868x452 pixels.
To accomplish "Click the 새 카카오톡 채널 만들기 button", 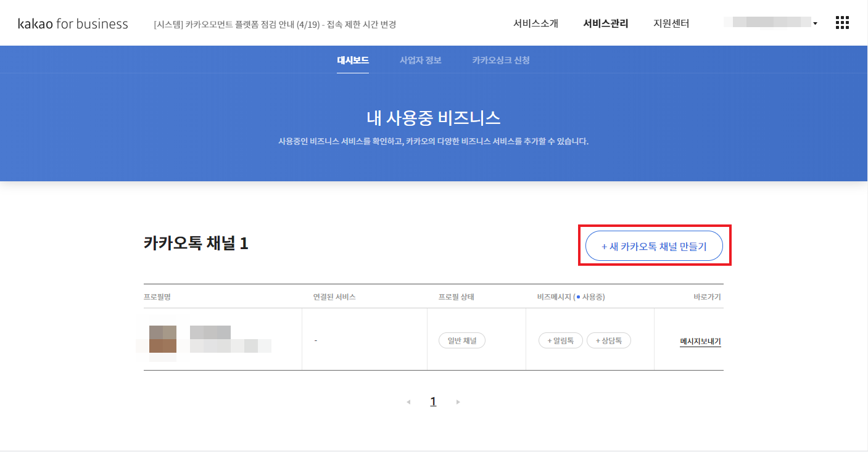I will (x=654, y=246).
